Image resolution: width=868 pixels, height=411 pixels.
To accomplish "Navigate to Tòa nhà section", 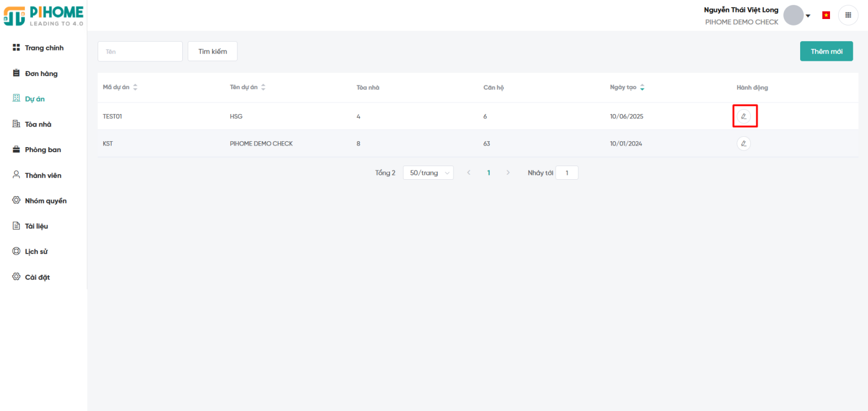I will coord(38,124).
